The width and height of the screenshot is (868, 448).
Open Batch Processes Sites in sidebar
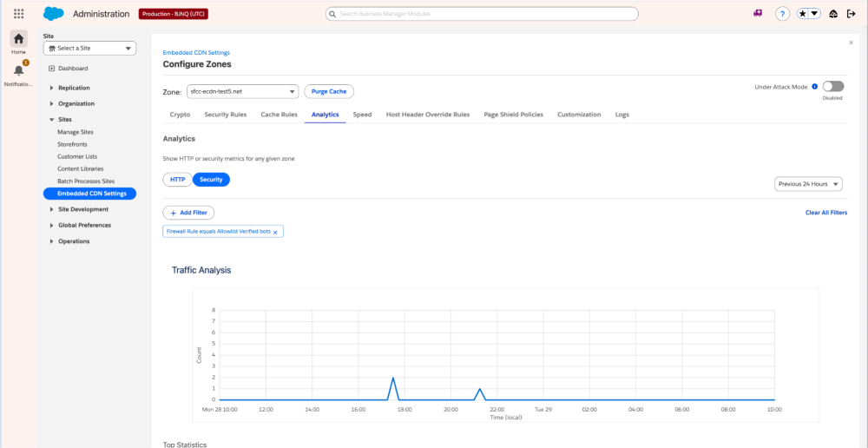tap(84, 181)
